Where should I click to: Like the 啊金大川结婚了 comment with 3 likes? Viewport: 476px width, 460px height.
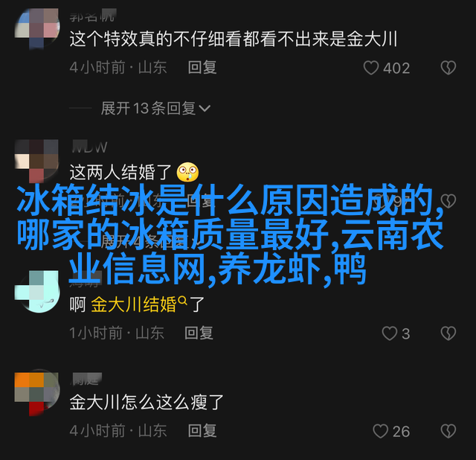[390, 333]
